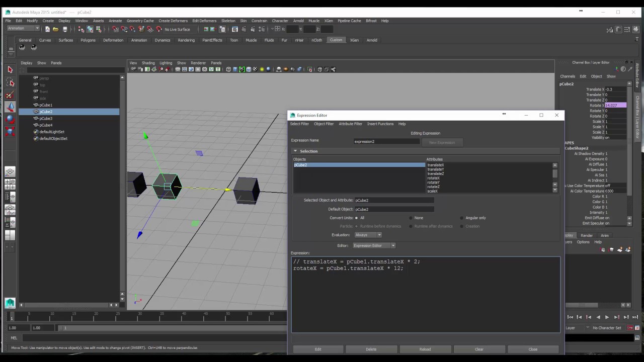This screenshot has height=362, width=644.
Task: Open Evaluation Always dropdown
Action: (368, 235)
